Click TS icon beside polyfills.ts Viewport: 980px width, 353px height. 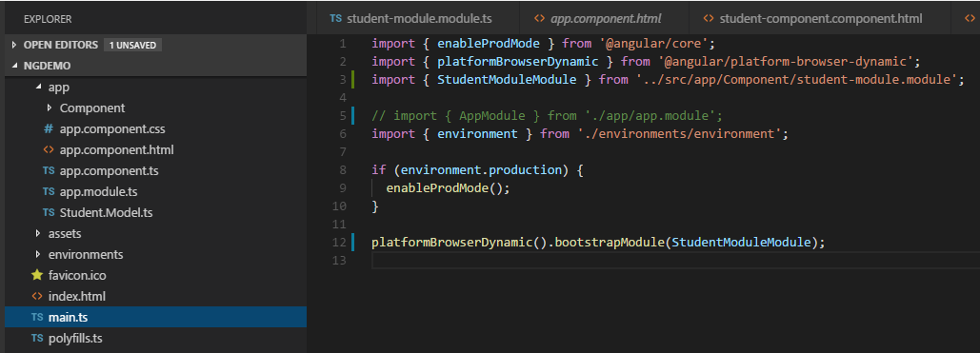tap(37, 339)
